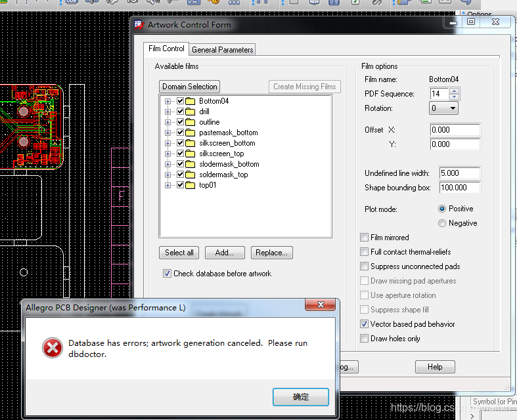The image size is (517, 420).
Task: Enable the Film mirrored option
Action: click(x=365, y=238)
